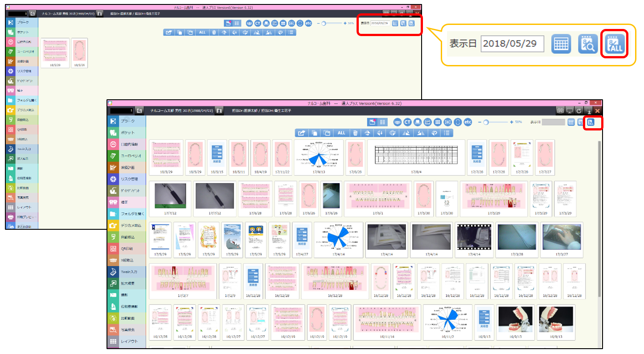Click the trash delete icon in edit toolbar
Screen dimensions: 644x354
[355, 133]
